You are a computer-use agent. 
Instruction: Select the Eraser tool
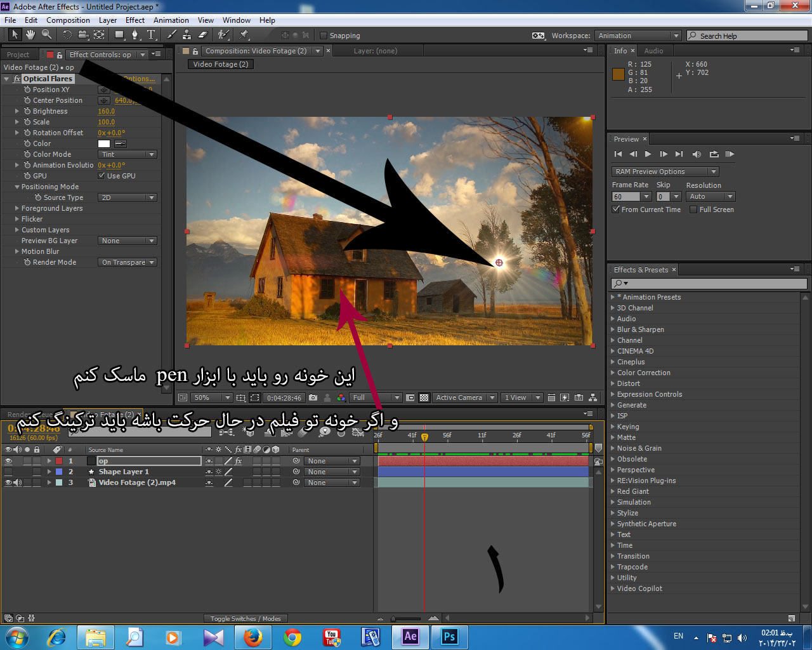(202, 34)
